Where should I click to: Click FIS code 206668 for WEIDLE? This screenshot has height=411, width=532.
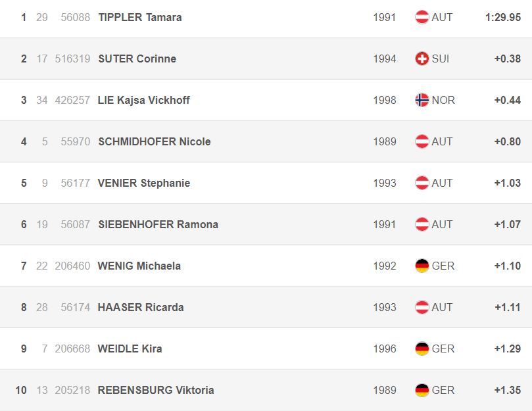72,349
